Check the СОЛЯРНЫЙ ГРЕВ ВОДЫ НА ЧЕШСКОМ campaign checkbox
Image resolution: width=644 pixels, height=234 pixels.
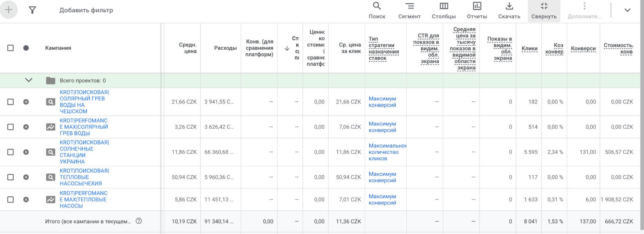point(11,102)
